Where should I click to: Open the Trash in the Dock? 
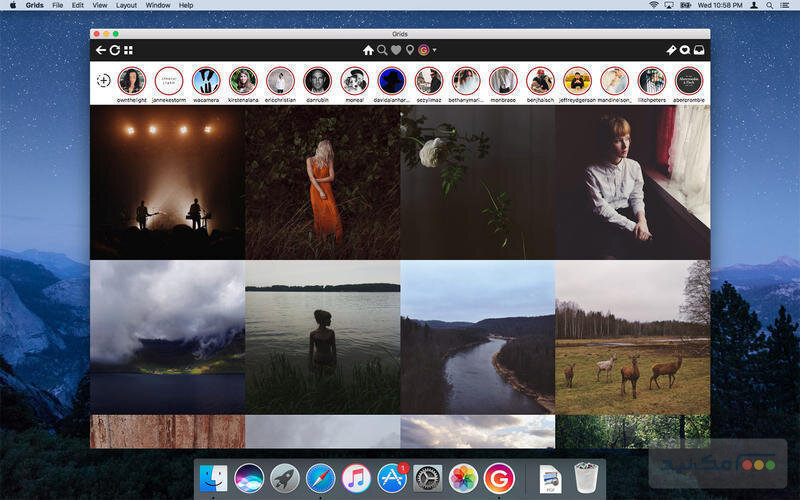[x=586, y=478]
